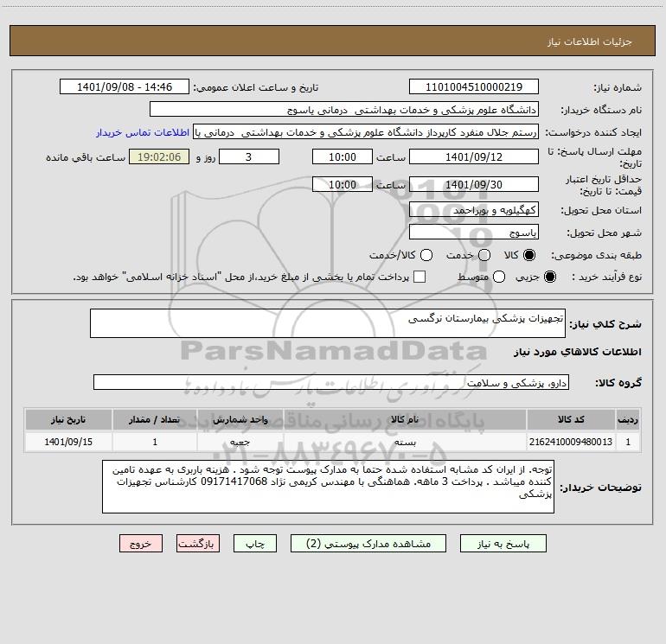Viewport: 666px width, 644px height.
Task: Click product code cell 2162410009480013
Action: click(571, 442)
